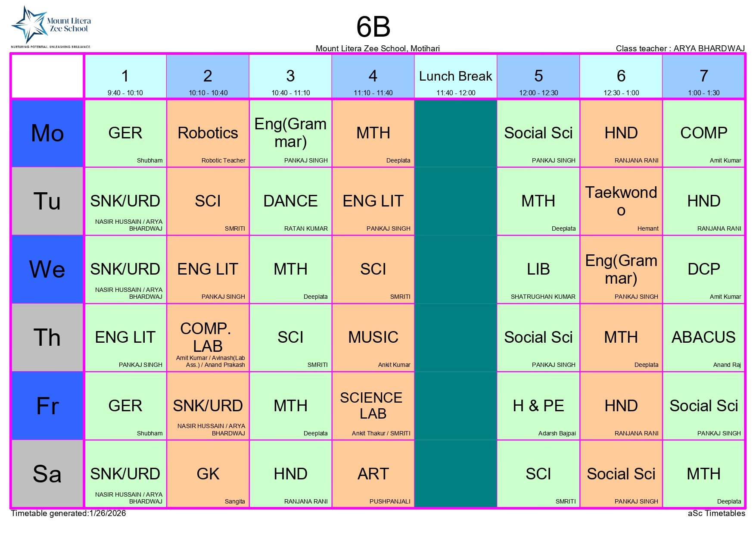Select the 6B class title
This screenshot has height=535, width=756.
coord(373,27)
